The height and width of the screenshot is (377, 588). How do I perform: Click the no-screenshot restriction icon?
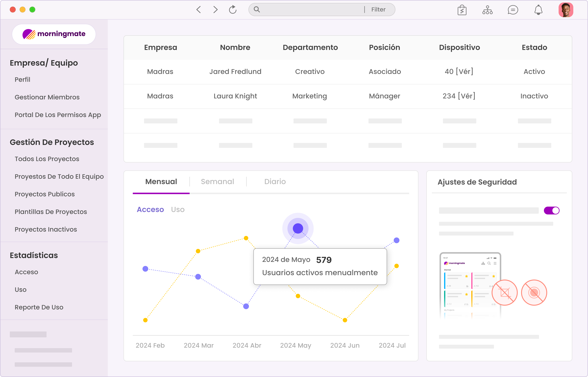pos(504,293)
